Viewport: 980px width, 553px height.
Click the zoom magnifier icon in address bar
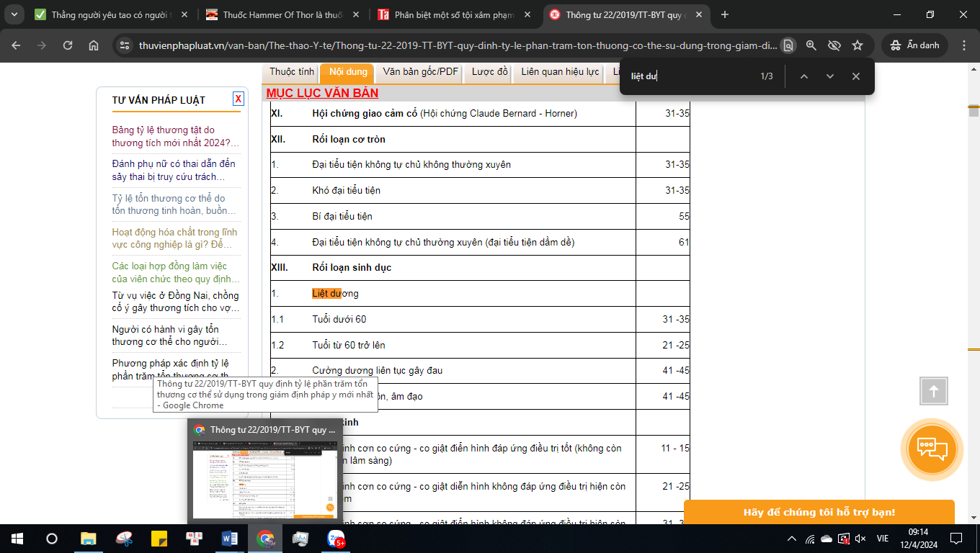pos(811,45)
